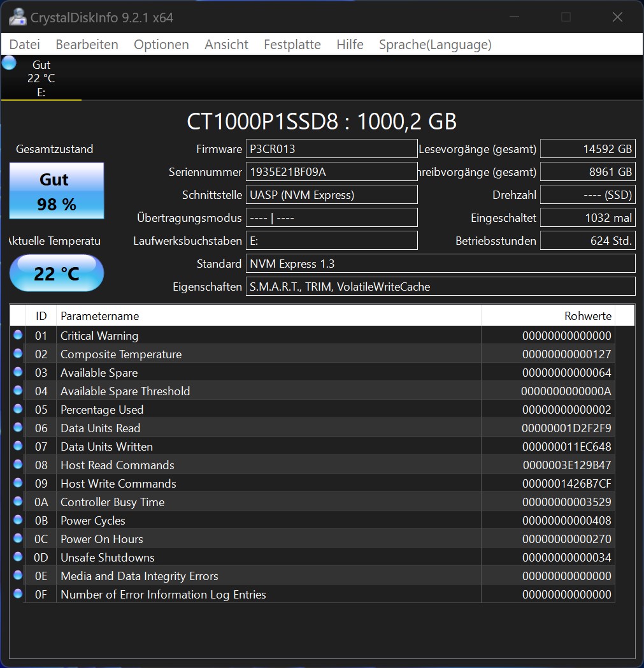Click status dot of Host Write Commands row
This screenshot has width=644, height=668.
(x=18, y=483)
